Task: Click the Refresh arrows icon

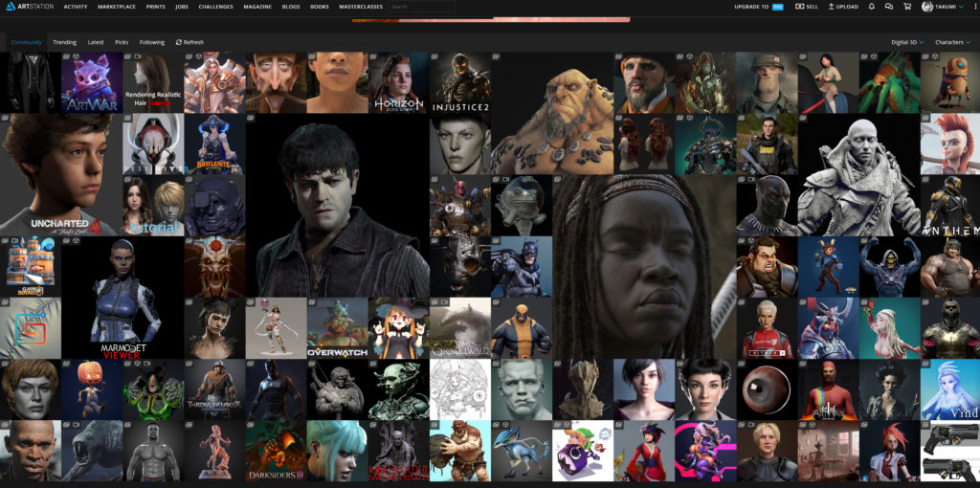Action: point(179,42)
